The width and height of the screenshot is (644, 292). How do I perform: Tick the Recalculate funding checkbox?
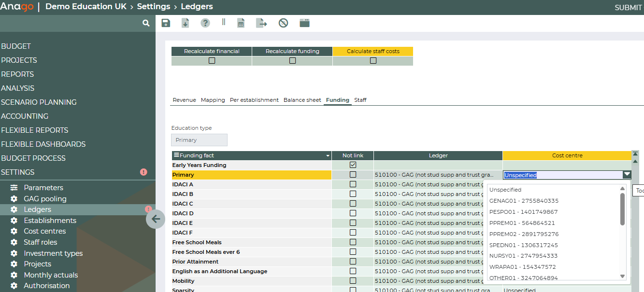click(292, 61)
